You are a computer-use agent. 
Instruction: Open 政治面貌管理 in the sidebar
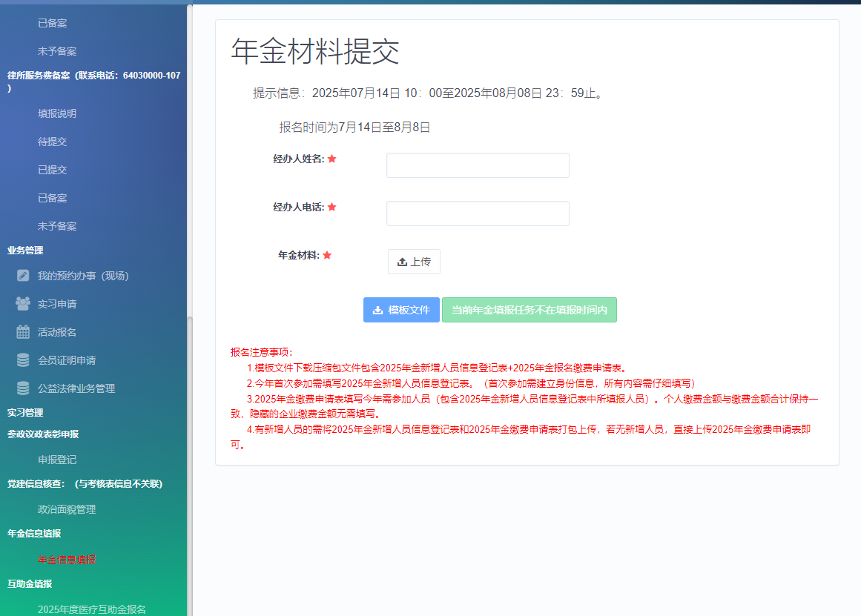click(67, 509)
